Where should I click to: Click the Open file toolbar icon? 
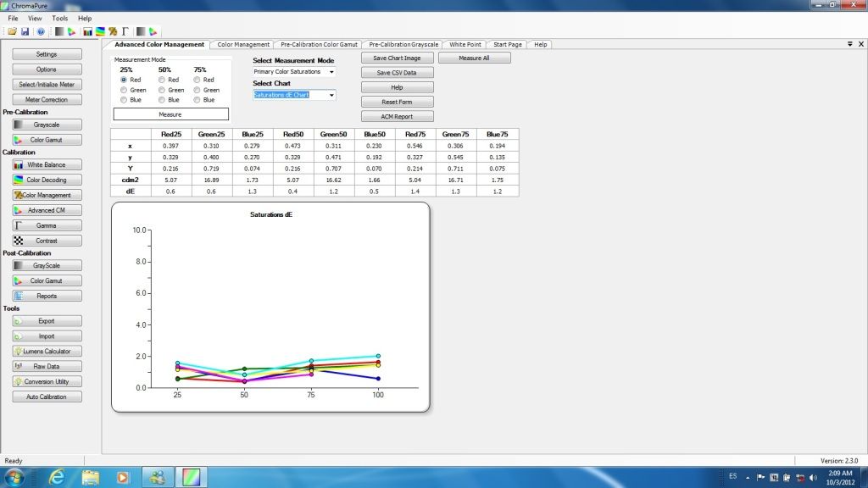[x=12, y=31]
